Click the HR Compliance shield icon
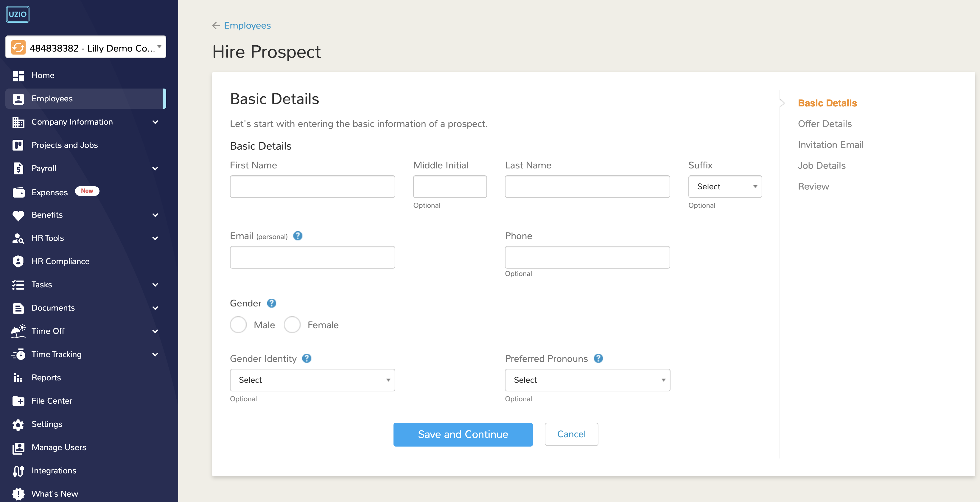The height and width of the screenshot is (502, 980). (x=18, y=261)
